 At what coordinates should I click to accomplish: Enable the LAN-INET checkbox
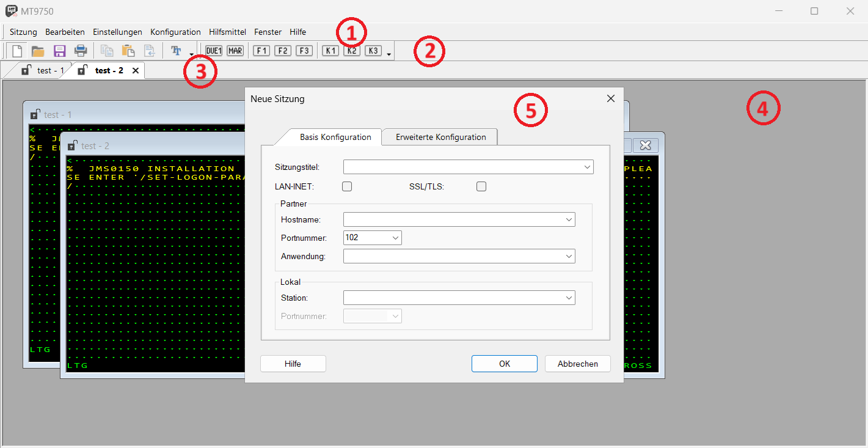[x=347, y=186]
